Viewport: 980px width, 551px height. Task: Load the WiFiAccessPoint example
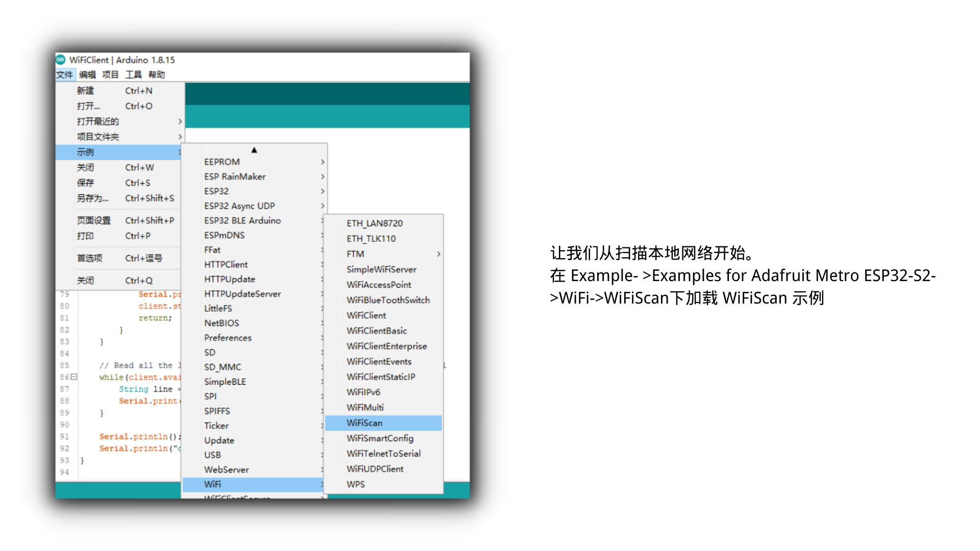click(x=383, y=285)
